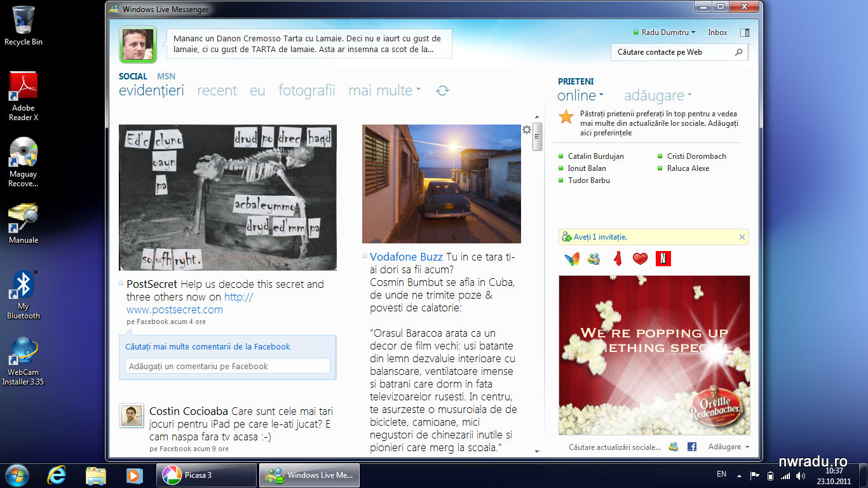Expand the Radu Dumitru status dropdown
Screen dimensions: 868x488
tap(693, 32)
